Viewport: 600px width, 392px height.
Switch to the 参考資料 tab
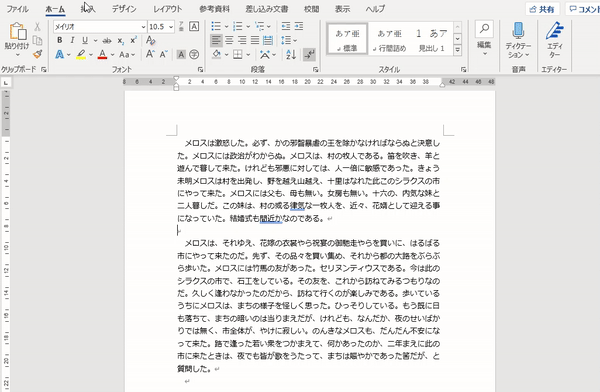pyautogui.click(x=214, y=9)
